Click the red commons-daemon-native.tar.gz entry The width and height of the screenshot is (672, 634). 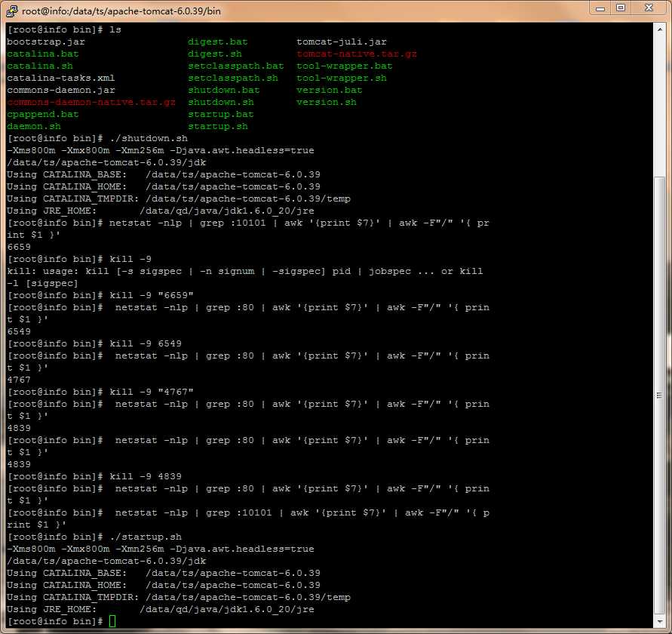[x=91, y=102]
